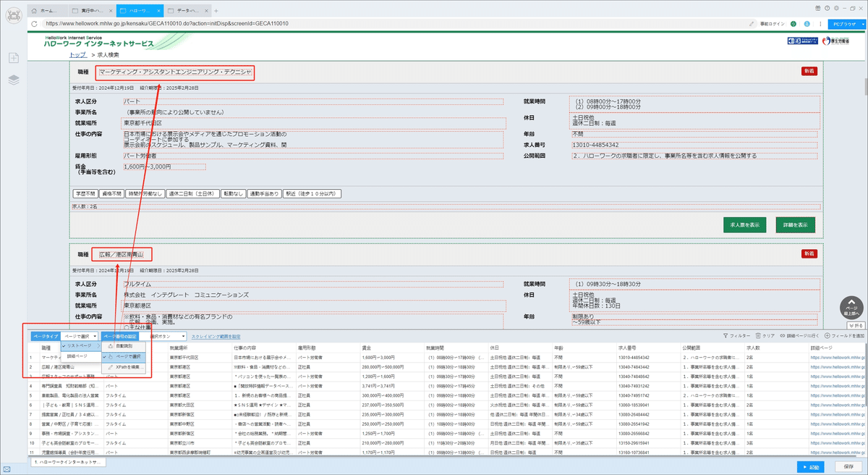Click the 専門調査員 job cell in row 4
This screenshot has height=475, width=868.
(x=71, y=386)
